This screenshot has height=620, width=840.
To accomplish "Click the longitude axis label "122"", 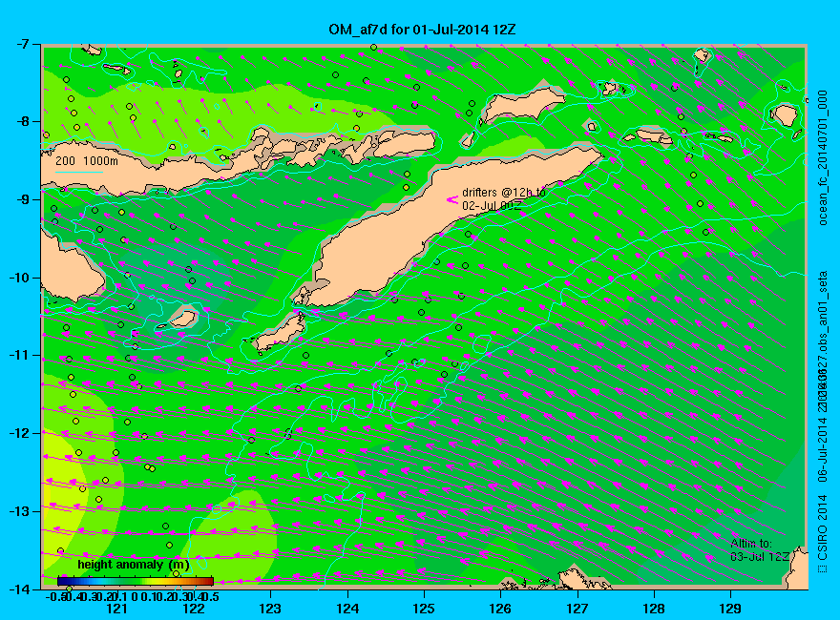I will 194,609.
